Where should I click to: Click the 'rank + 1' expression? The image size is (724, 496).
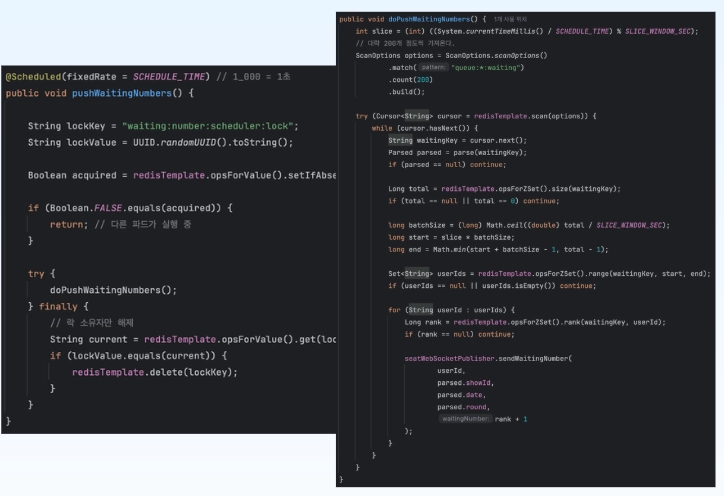coord(511,419)
